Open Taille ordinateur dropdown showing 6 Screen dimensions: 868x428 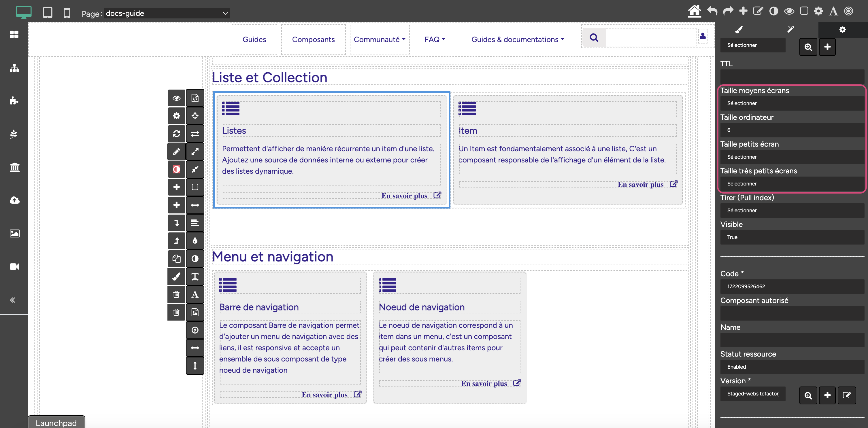click(792, 130)
